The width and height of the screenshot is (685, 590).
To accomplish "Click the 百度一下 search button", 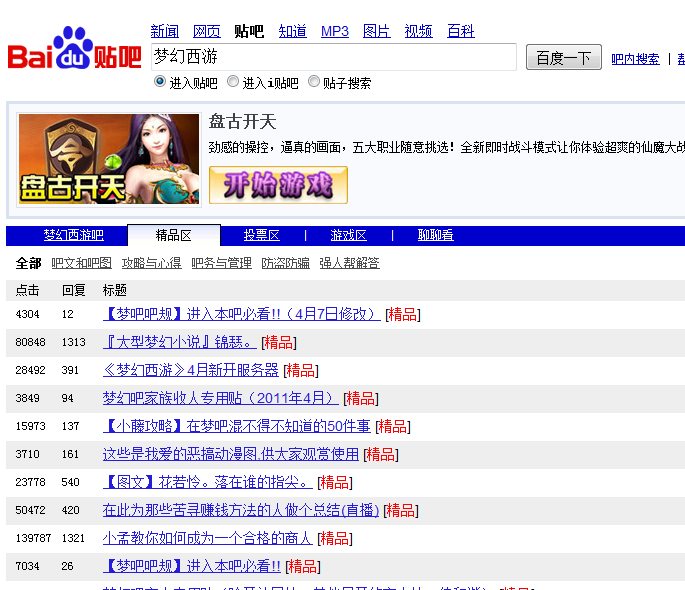I will pyautogui.click(x=564, y=57).
